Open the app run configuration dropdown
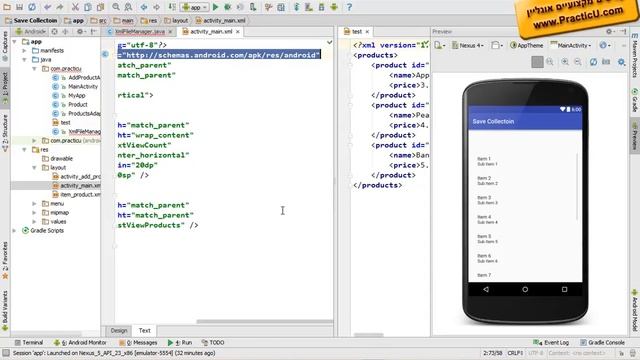This screenshot has height=360, width=640. (x=195, y=7)
